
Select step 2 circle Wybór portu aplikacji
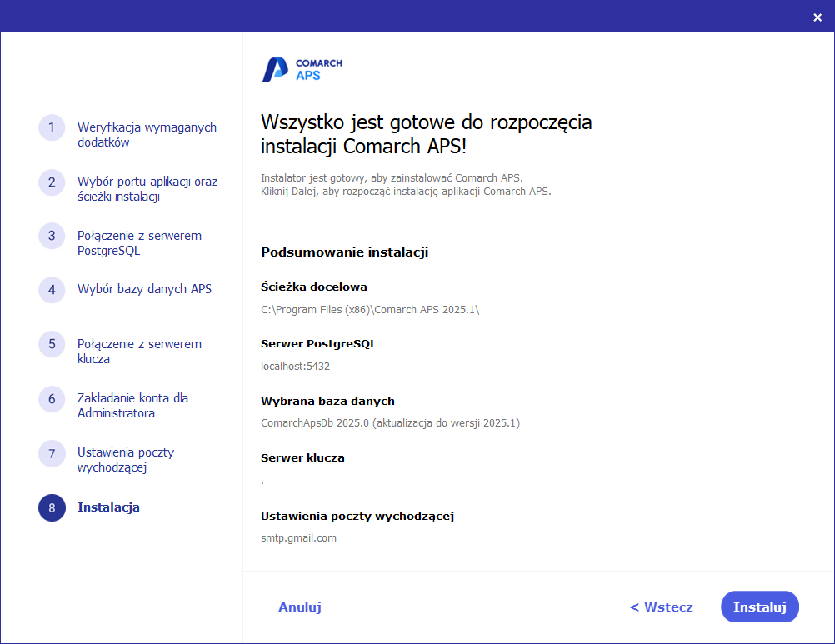[x=52, y=182]
